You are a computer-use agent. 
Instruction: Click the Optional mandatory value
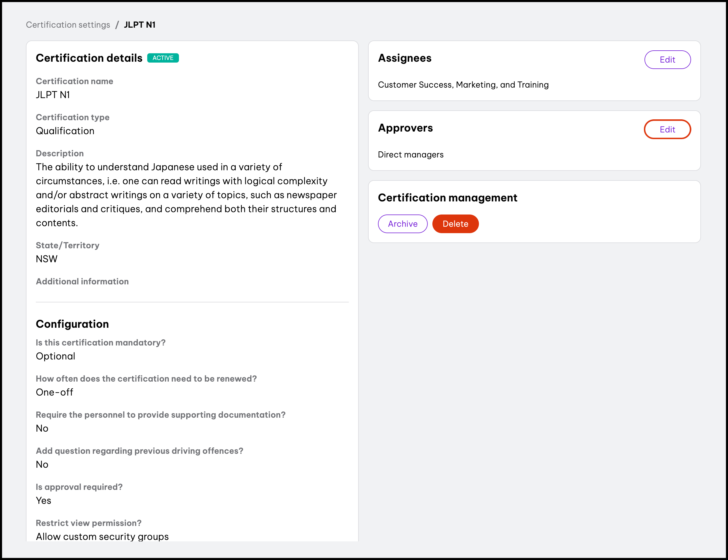pyautogui.click(x=56, y=356)
